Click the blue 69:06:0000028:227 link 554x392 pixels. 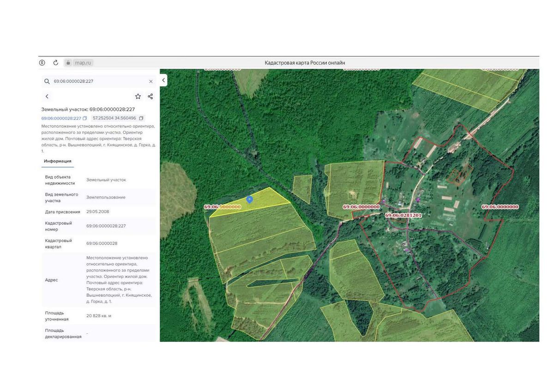[x=61, y=118]
